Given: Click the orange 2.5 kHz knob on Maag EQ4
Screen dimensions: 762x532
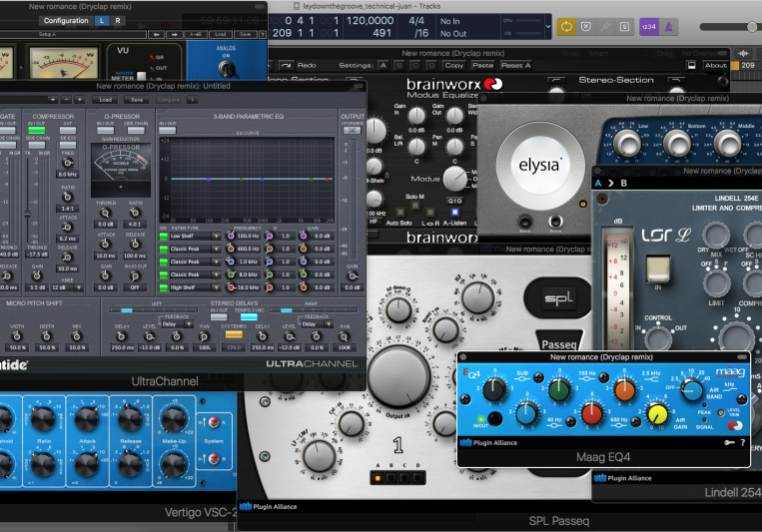Looking at the screenshot, I should coord(624,389).
